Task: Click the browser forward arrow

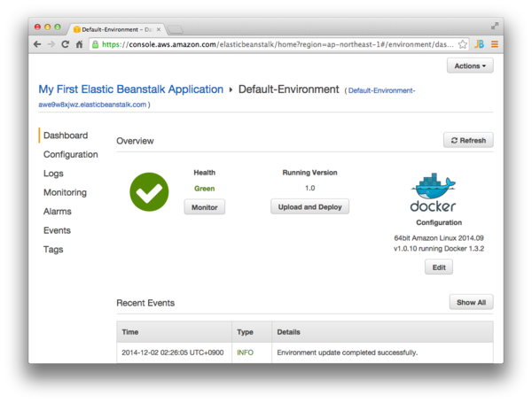Action: pyautogui.click(x=51, y=44)
